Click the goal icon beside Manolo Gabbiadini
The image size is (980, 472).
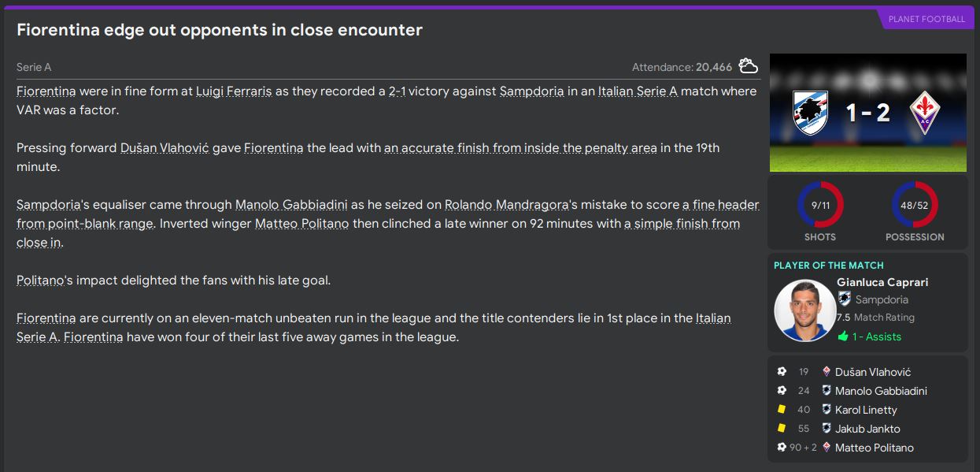pos(782,391)
